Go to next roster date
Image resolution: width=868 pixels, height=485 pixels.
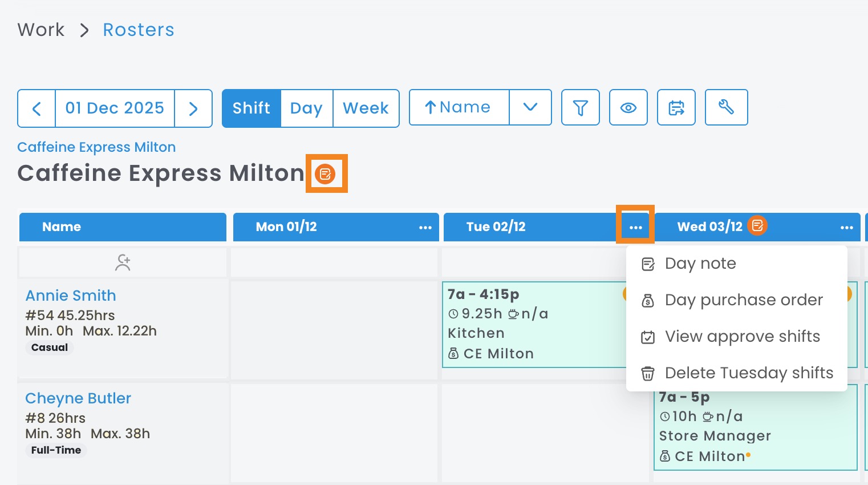pyautogui.click(x=193, y=108)
